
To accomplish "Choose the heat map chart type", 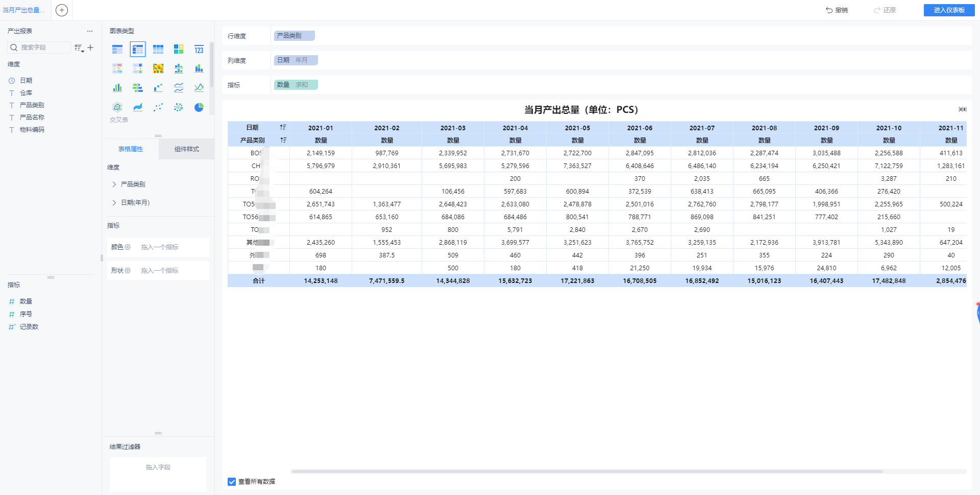I will (158, 68).
